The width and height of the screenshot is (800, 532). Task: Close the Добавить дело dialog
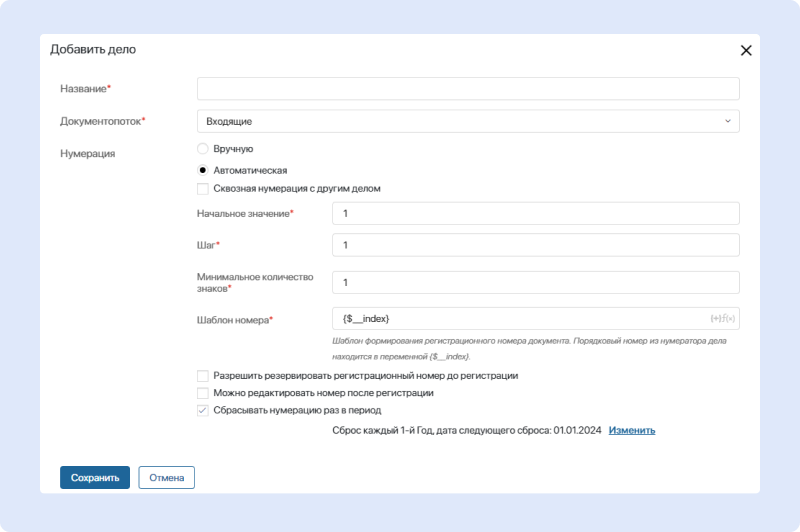click(745, 50)
